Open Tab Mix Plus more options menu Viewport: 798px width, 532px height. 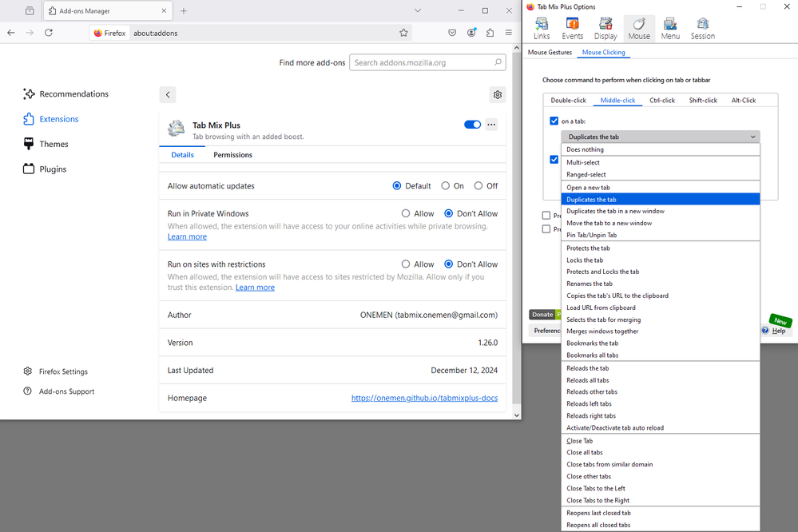pos(491,125)
